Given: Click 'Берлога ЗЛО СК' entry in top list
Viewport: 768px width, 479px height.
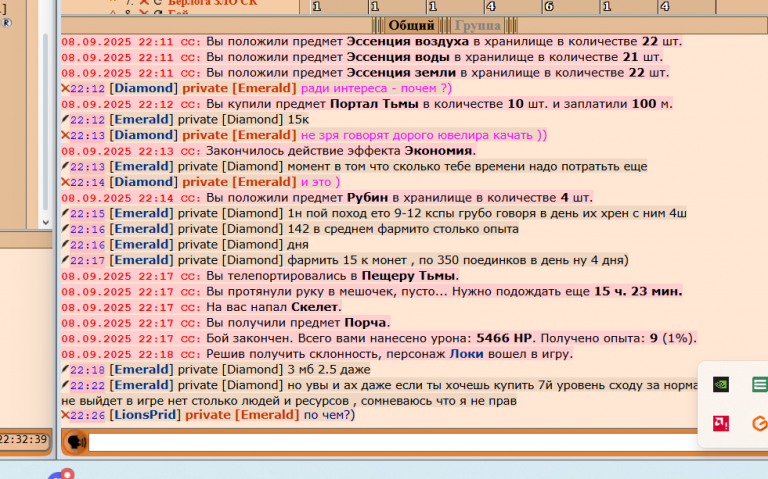Looking at the screenshot, I should click(213, 3).
